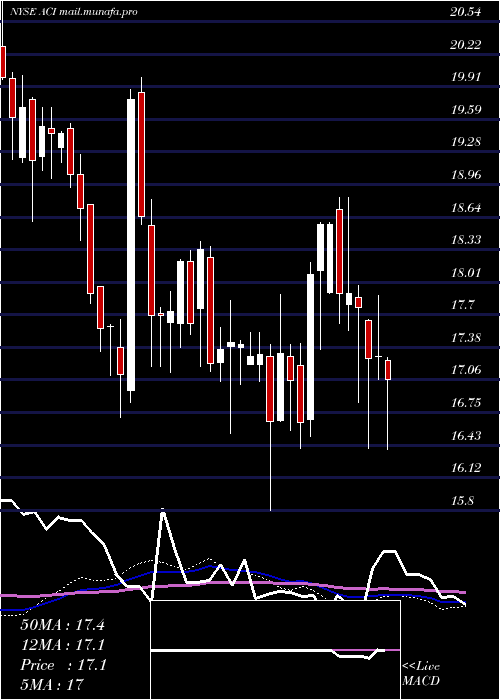Click the 17.06 price axis label

coord(466,370)
